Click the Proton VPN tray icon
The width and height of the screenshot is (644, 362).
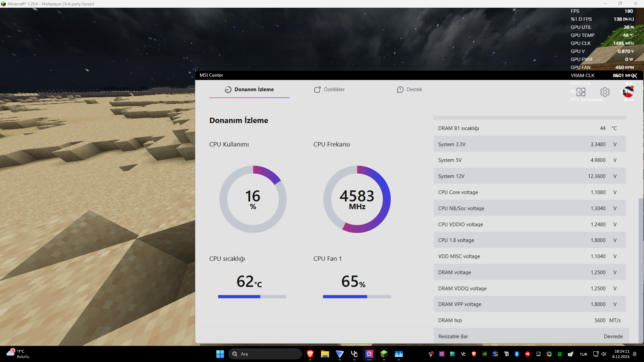click(x=431, y=354)
